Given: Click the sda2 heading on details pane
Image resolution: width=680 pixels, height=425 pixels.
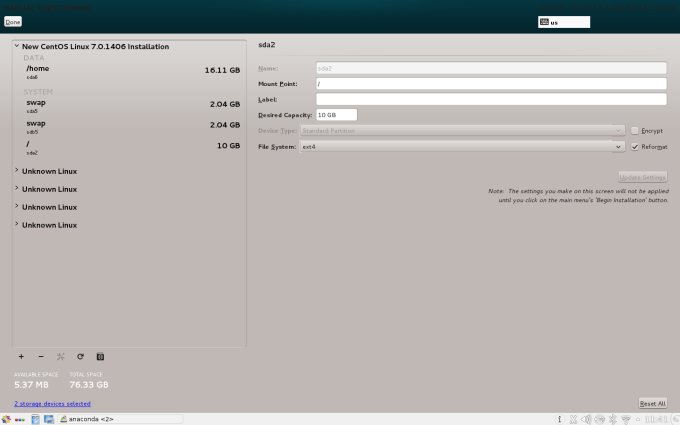Looking at the screenshot, I should [x=267, y=45].
